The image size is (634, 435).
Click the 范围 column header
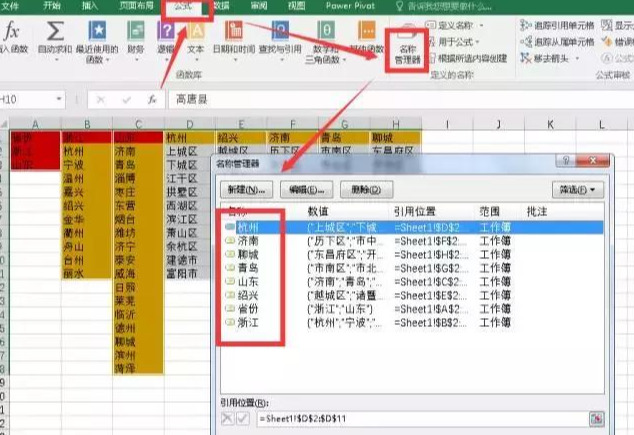click(x=490, y=211)
